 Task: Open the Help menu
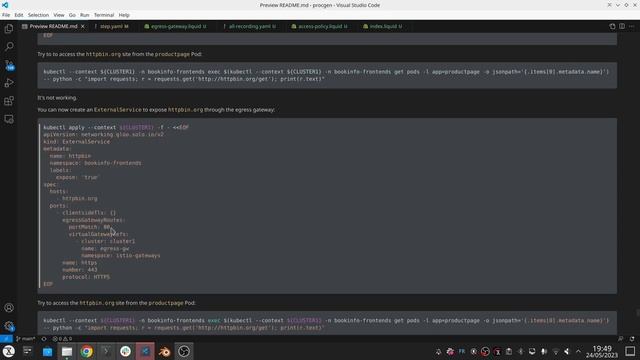tap(124, 15)
